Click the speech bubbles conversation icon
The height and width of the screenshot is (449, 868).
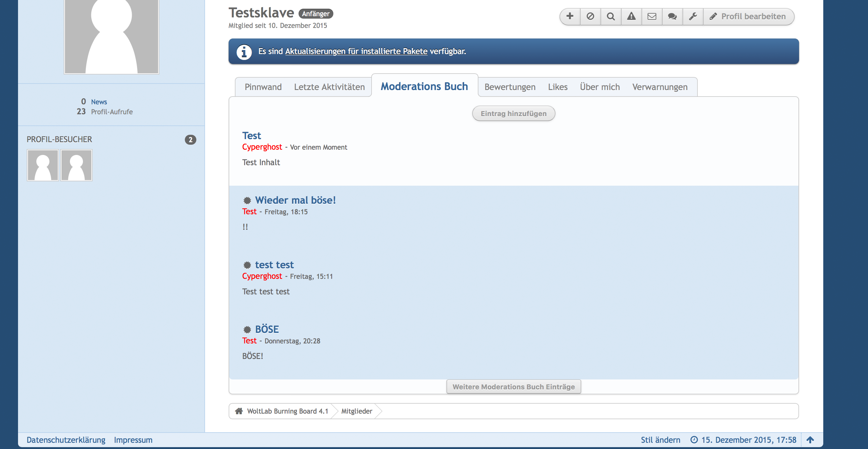click(672, 16)
